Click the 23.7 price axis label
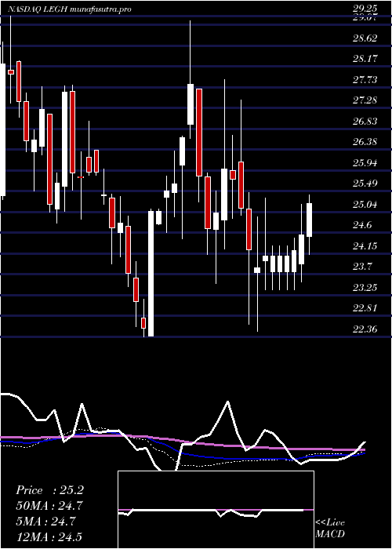The width and height of the screenshot is (392, 549). click(x=362, y=267)
